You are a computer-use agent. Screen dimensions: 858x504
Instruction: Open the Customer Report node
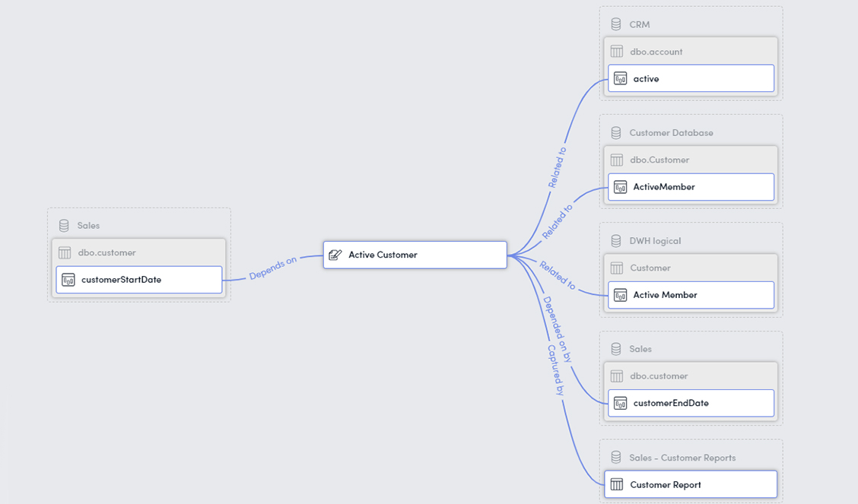coord(691,484)
